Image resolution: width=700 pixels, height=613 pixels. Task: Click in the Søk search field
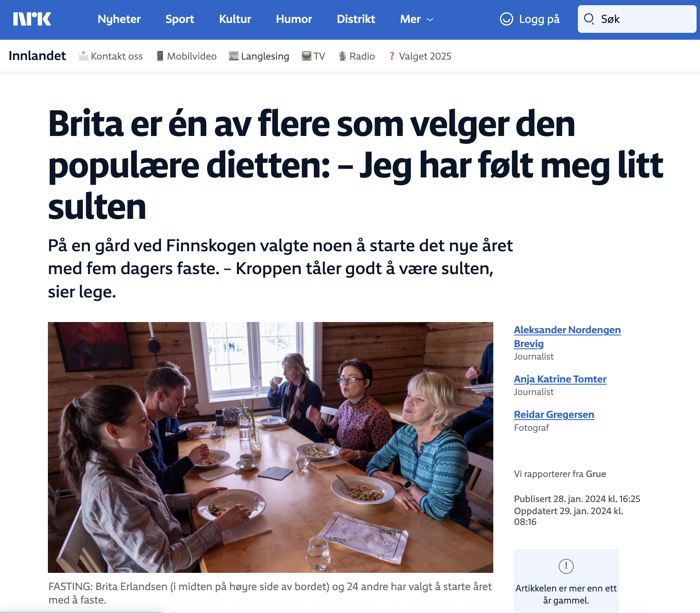[x=637, y=19]
